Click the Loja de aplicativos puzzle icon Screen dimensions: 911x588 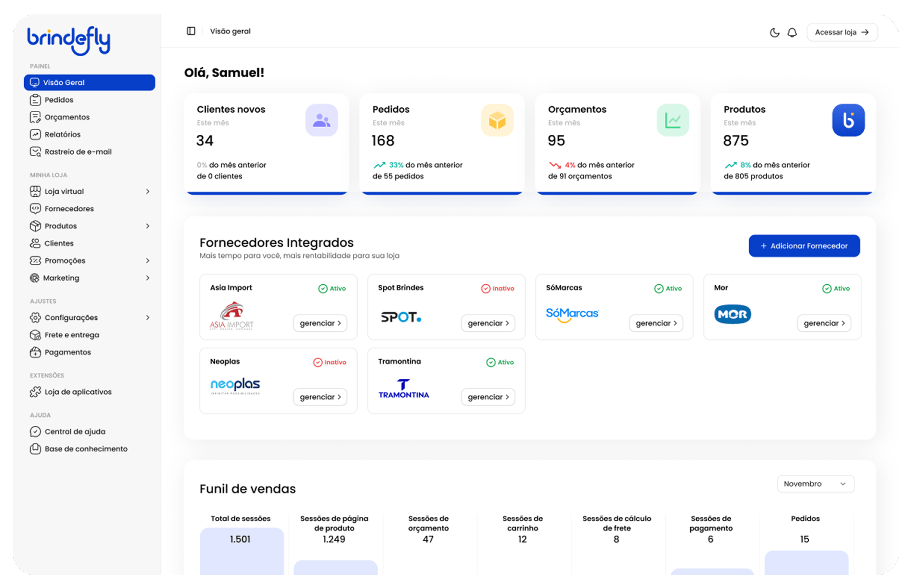35,392
